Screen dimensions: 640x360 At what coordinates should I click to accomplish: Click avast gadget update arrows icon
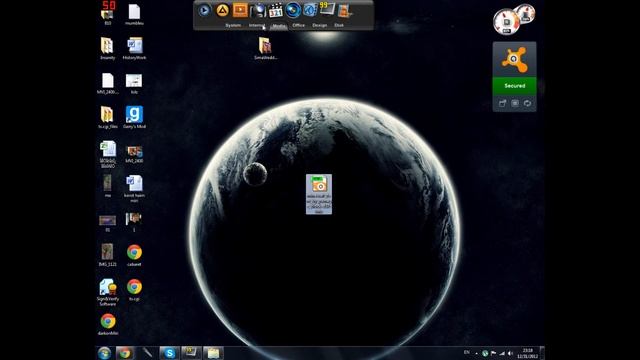click(527, 103)
